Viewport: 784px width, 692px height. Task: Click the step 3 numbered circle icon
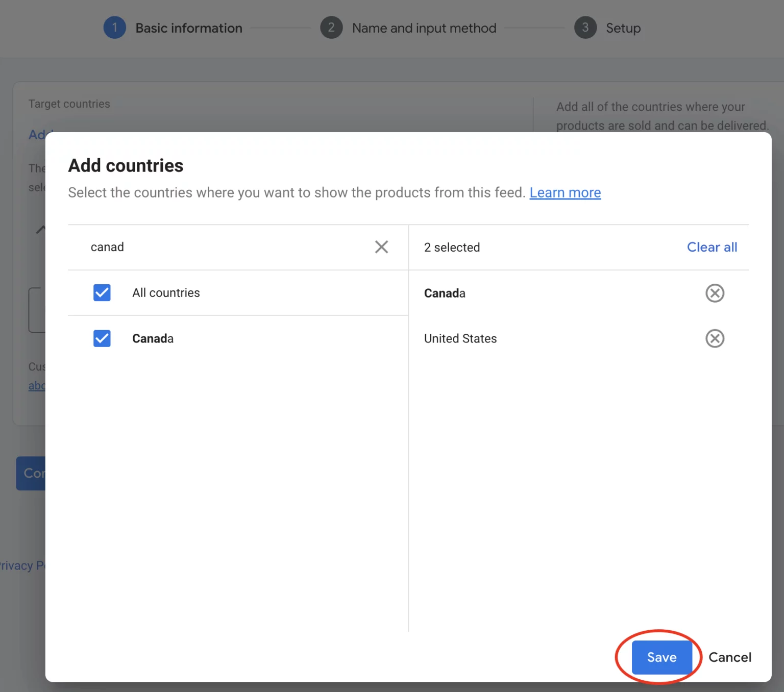tap(585, 28)
